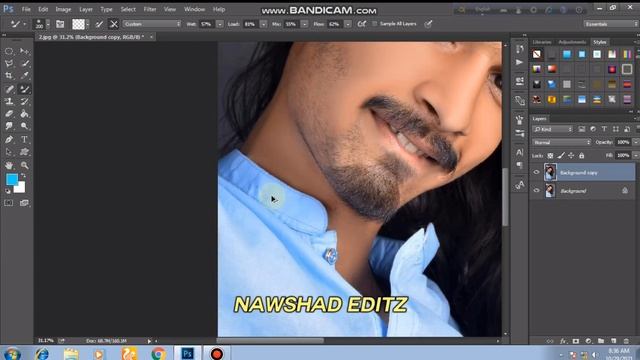Toggle clean brush after each stroke
Screen dimensions: 640x360
click(x=114, y=24)
